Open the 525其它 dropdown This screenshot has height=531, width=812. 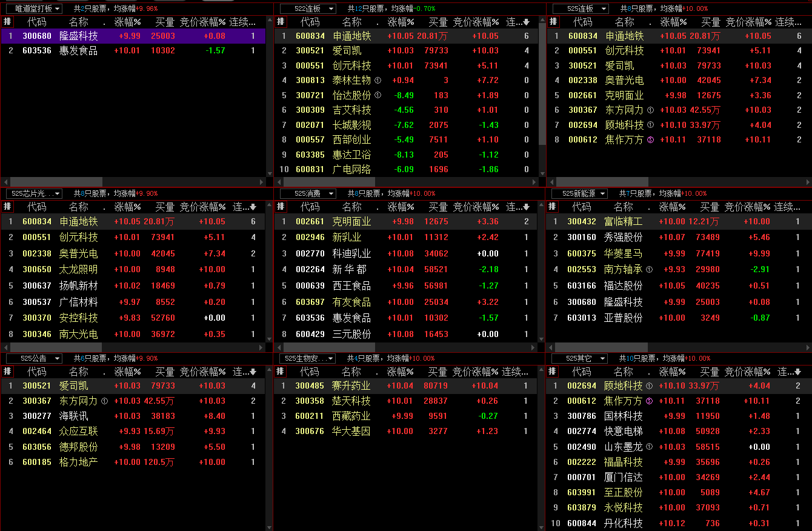pyautogui.click(x=604, y=358)
